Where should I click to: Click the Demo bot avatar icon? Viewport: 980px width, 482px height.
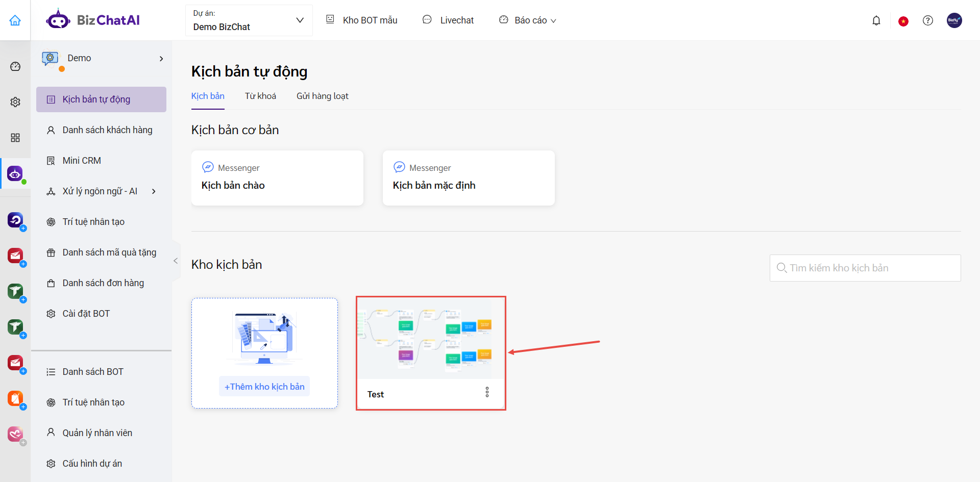50,58
